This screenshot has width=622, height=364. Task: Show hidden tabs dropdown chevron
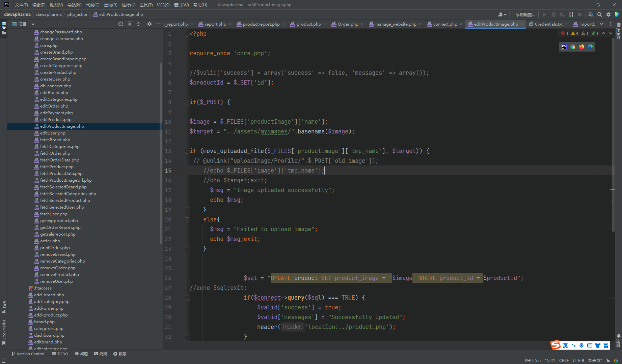(601, 24)
